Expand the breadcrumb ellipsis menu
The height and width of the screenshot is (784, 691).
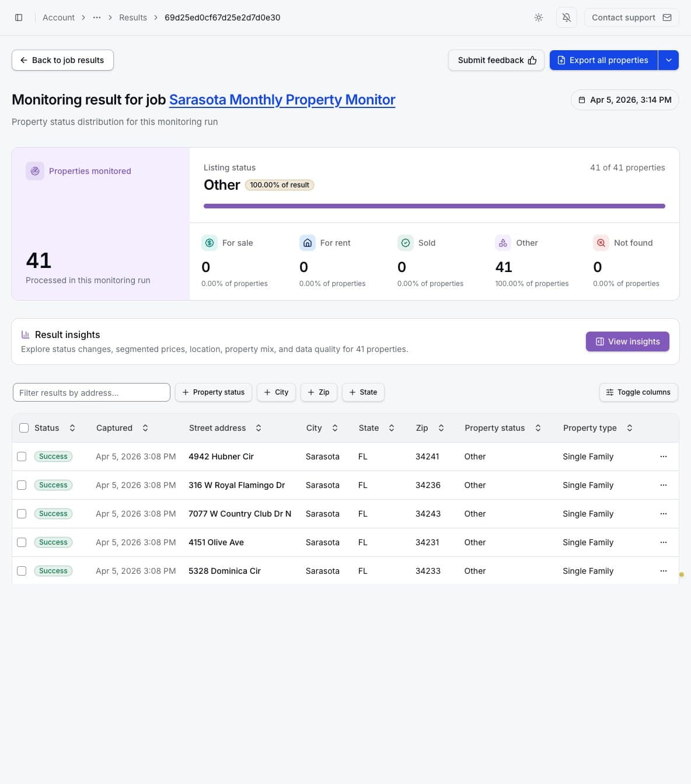coord(97,18)
